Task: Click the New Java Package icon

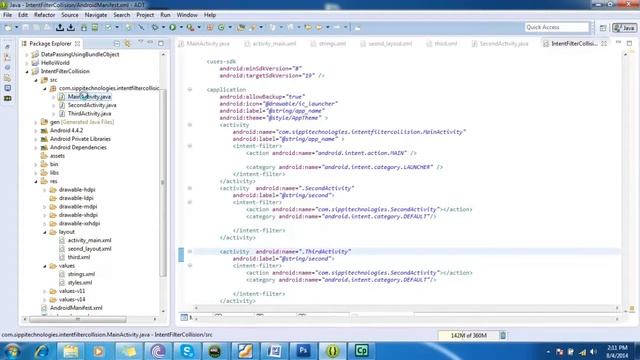Action: click(x=210, y=27)
